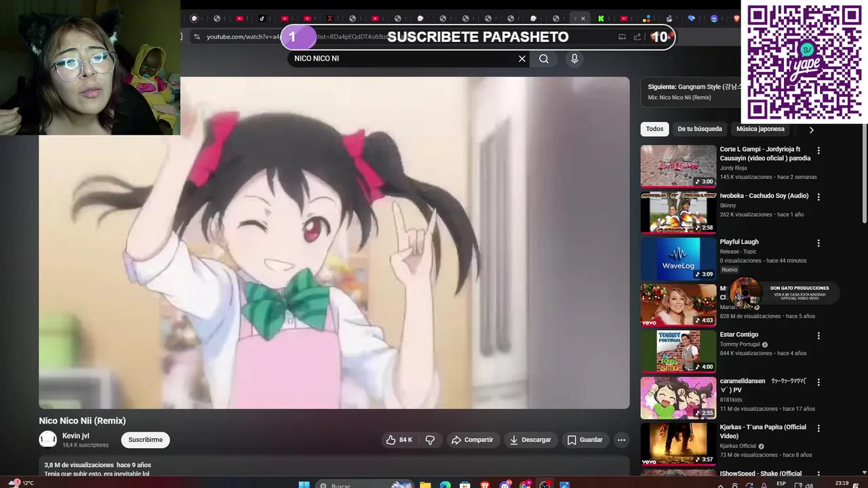Open the clock showing 23:19

(x=842, y=484)
